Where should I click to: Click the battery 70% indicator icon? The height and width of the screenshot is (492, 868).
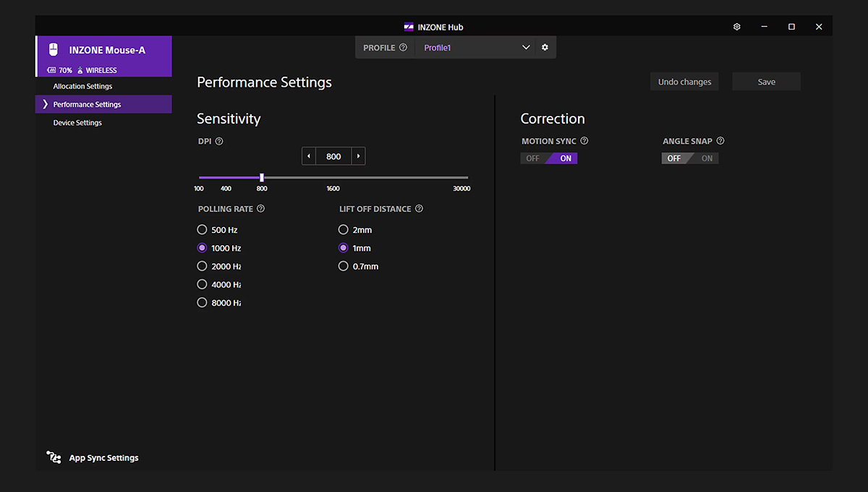coord(51,71)
